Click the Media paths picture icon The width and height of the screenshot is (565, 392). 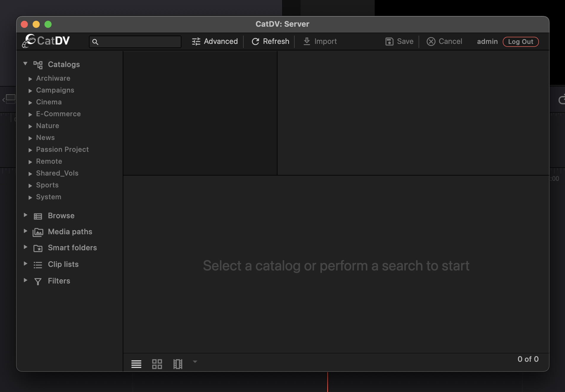tap(38, 232)
